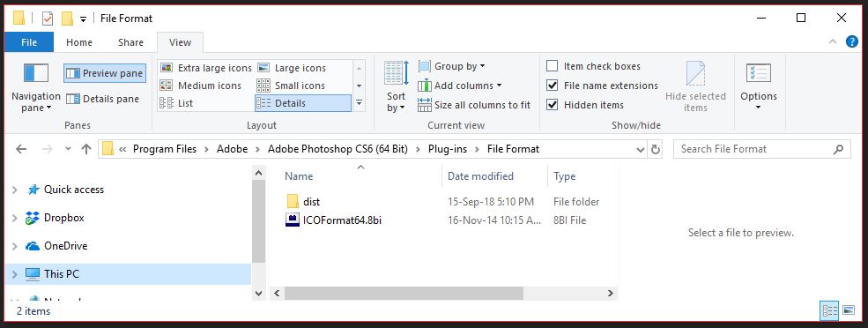
Task: Select Medium icons layout
Action: 201,86
